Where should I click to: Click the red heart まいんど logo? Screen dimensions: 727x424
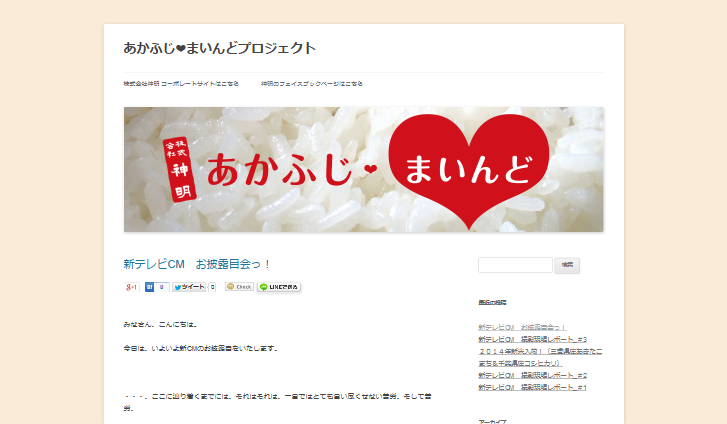click(x=469, y=169)
